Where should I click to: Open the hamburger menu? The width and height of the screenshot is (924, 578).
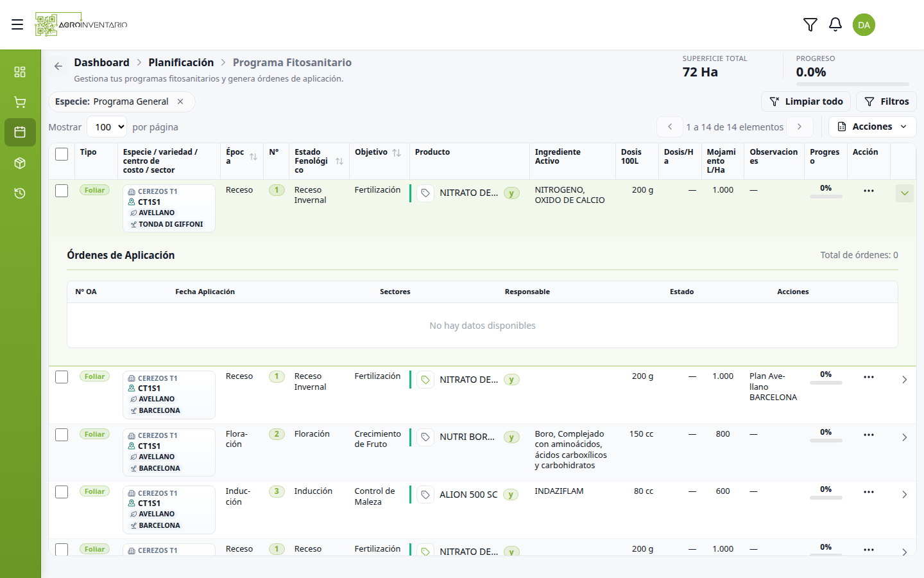click(x=17, y=24)
